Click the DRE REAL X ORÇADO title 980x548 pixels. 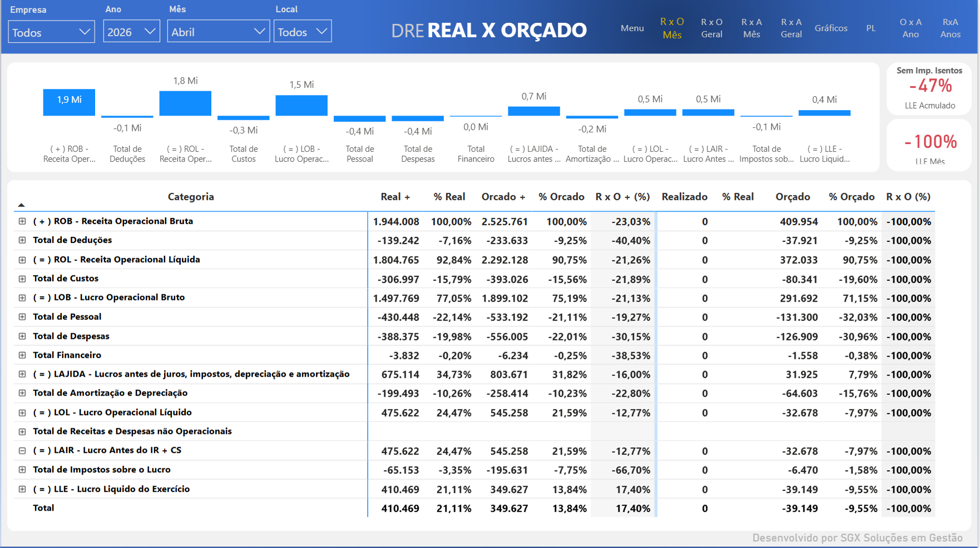[488, 30]
